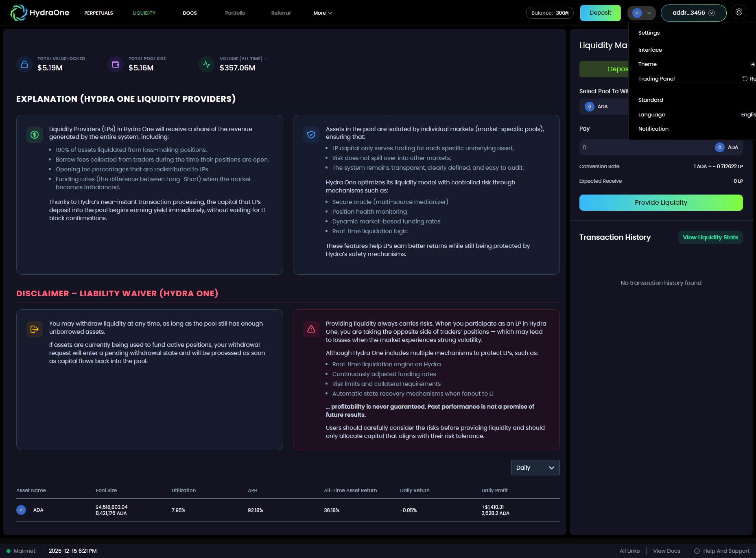
Task: Click the green Mainnet status dot
Action: click(9, 551)
